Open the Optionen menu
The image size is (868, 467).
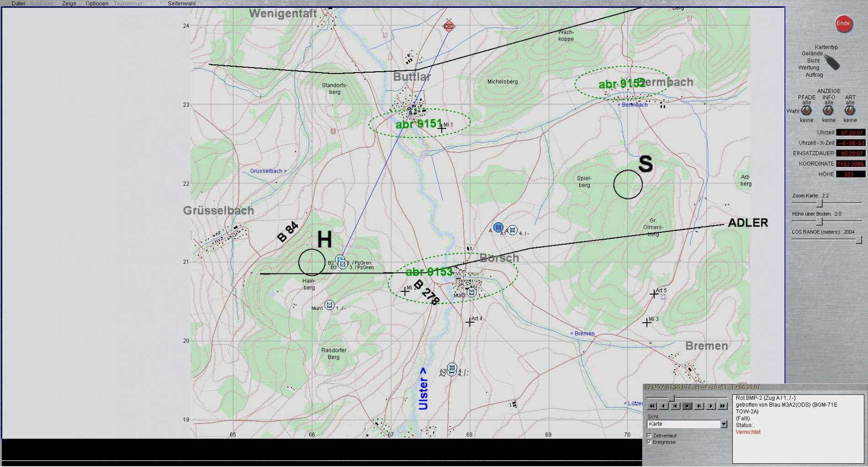pyautogui.click(x=97, y=4)
